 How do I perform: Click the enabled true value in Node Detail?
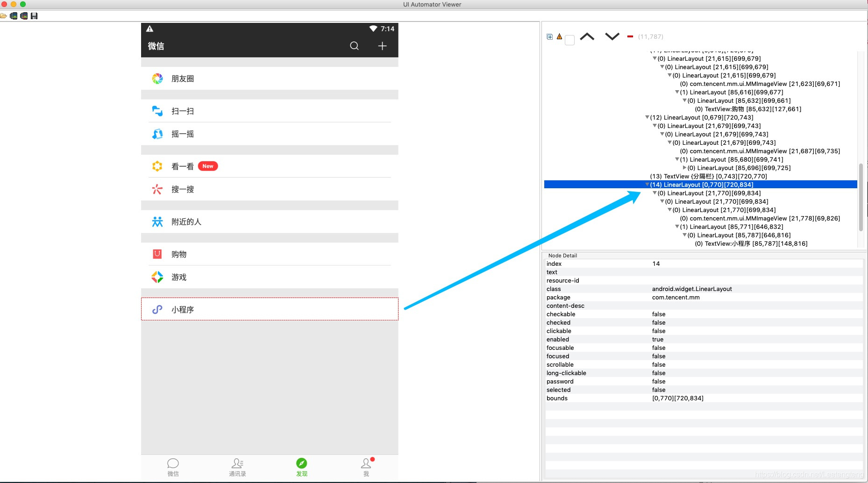coord(658,340)
